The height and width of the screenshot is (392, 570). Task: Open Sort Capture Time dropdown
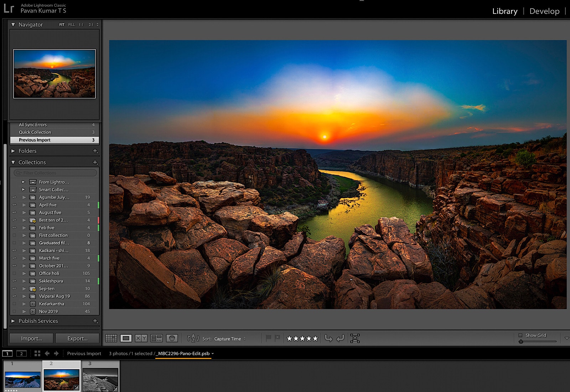[x=230, y=339]
